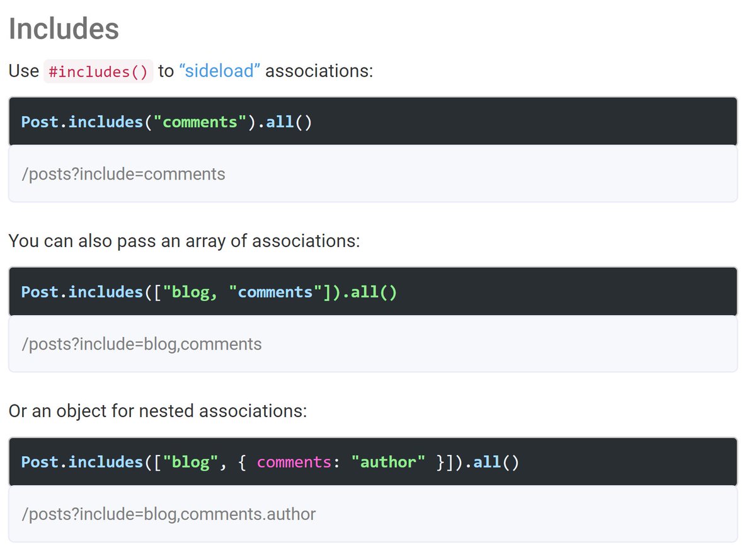
Task: Select the #includes() inline code
Action: tap(98, 71)
